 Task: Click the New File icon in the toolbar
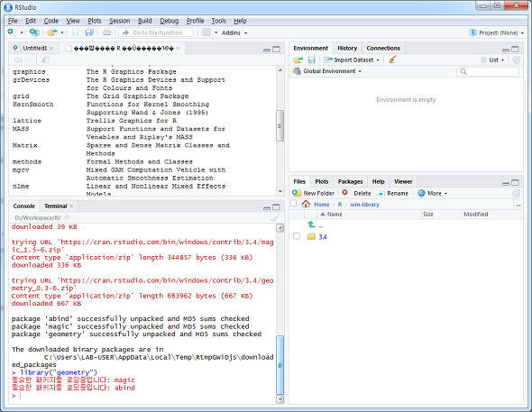(x=11, y=32)
